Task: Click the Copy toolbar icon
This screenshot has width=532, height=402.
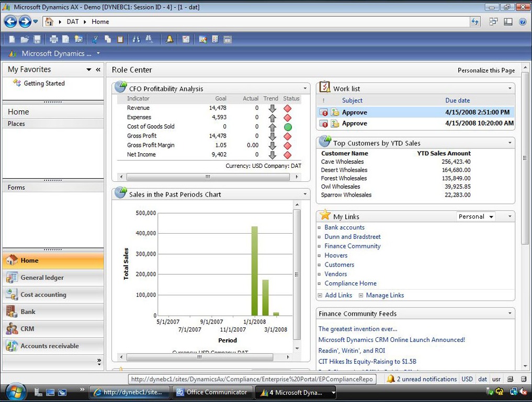Action: coord(108,39)
